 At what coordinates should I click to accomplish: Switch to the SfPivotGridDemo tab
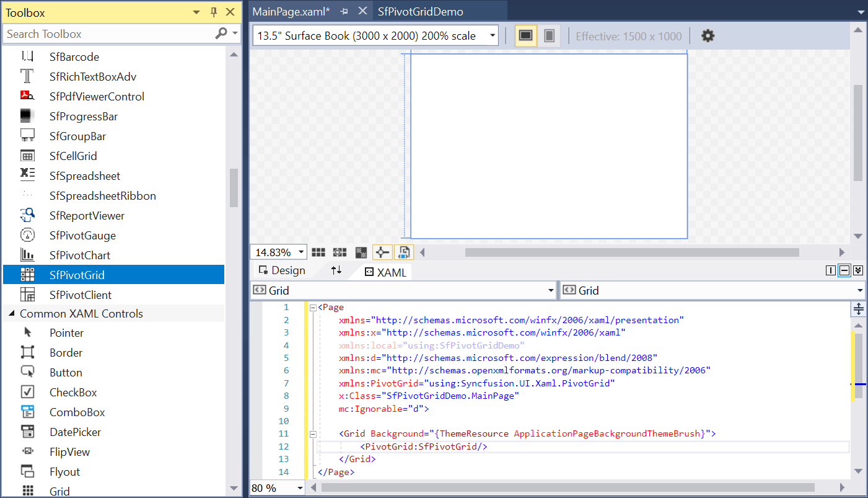[x=421, y=12]
